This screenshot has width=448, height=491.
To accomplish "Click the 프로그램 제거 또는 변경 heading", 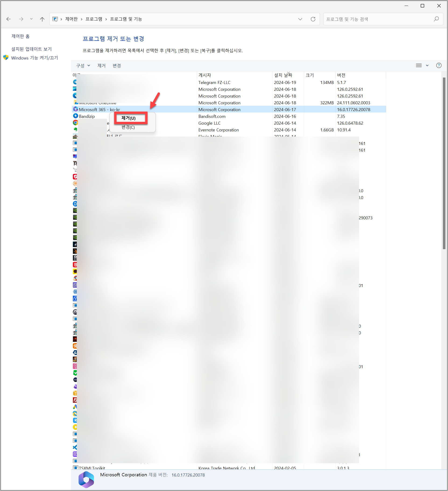I will click(113, 39).
